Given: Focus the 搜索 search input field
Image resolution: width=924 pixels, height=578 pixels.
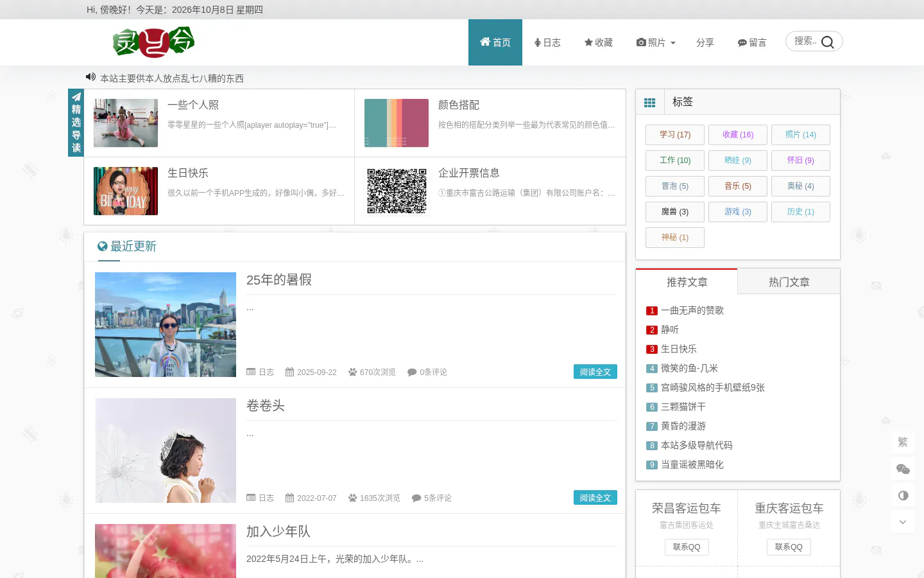Looking at the screenshot, I should [805, 41].
